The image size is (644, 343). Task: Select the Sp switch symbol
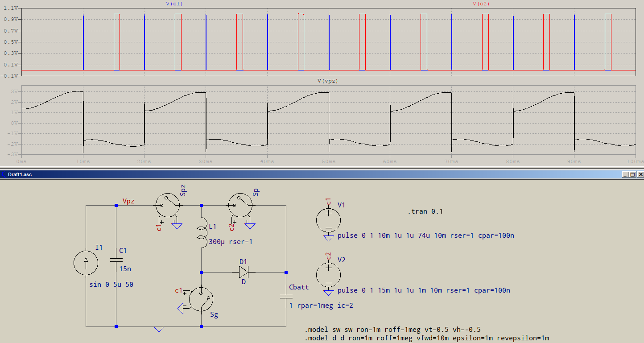[x=240, y=205]
